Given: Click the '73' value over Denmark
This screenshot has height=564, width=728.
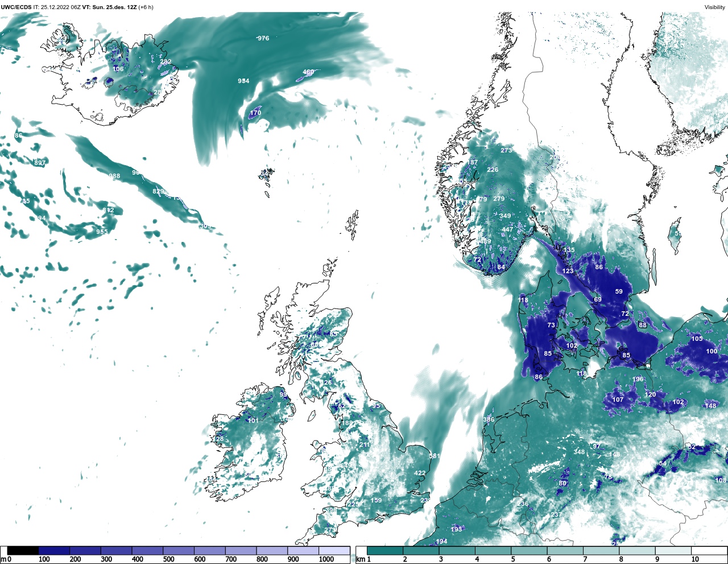Looking at the screenshot, I should click(551, 326).
